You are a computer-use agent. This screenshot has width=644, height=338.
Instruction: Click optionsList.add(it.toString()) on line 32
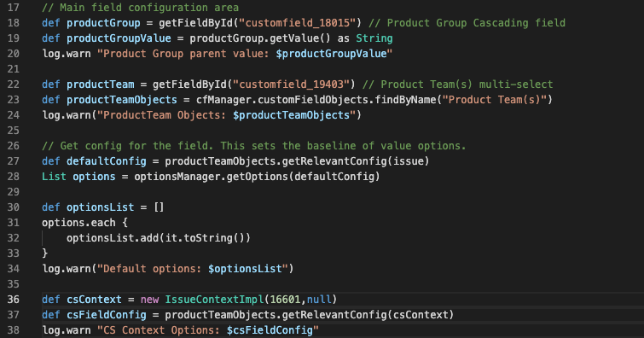point(159,238)
